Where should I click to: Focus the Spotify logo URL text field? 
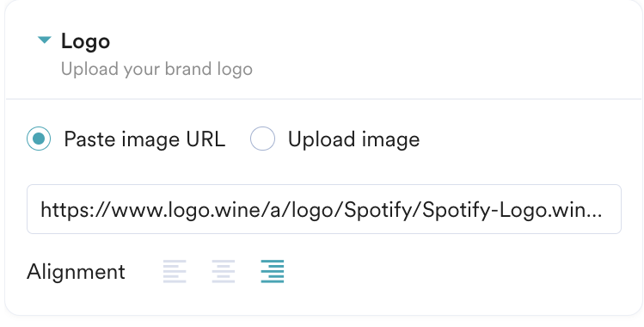click(324, 209)
